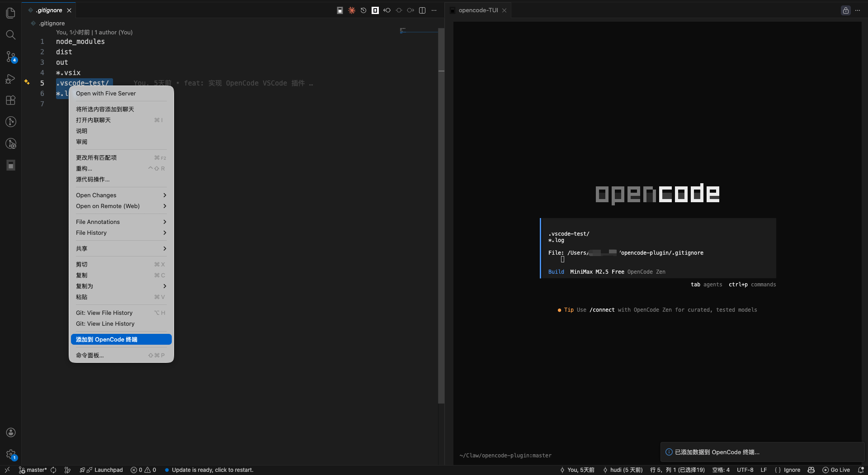Click the "1 author (You)" code lens

[113, 32]
